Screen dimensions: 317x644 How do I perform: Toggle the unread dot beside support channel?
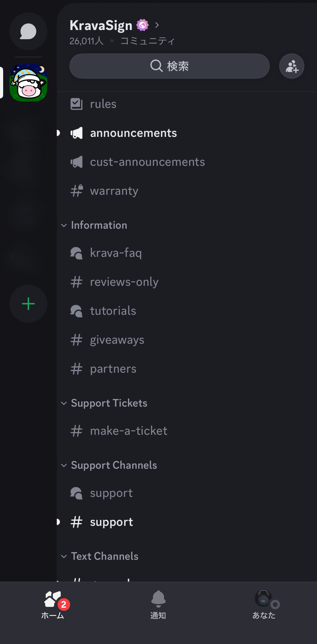click(58, 522)
